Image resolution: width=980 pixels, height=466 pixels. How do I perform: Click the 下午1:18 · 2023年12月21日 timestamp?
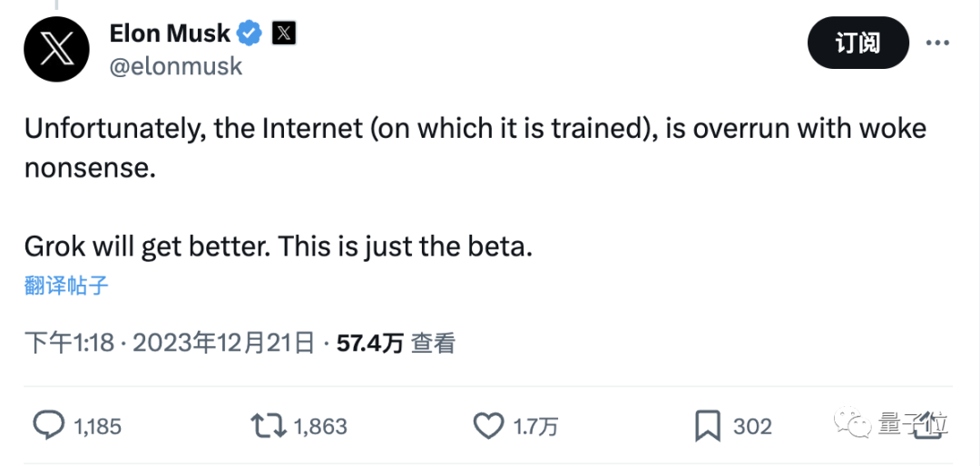pos(169,343)
